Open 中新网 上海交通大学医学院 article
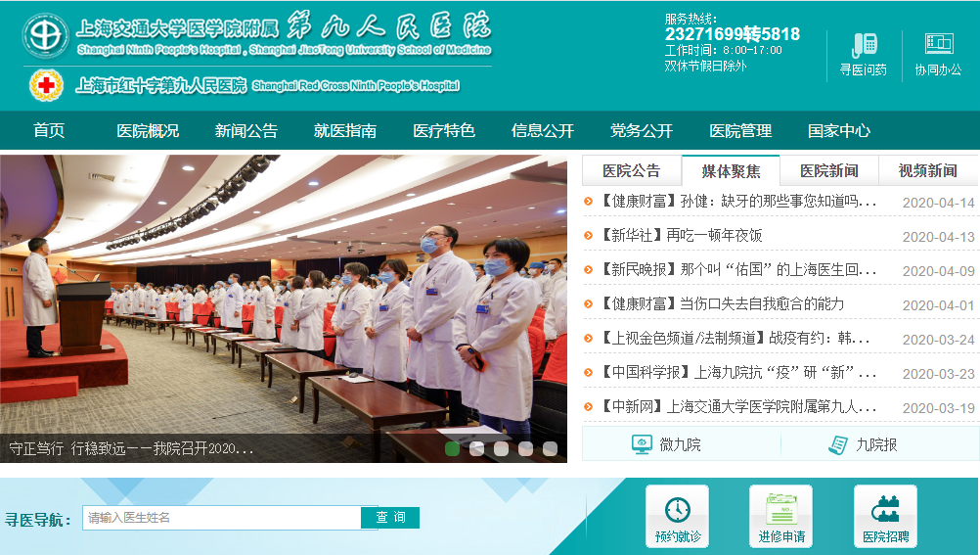 [x=737, y=407]
